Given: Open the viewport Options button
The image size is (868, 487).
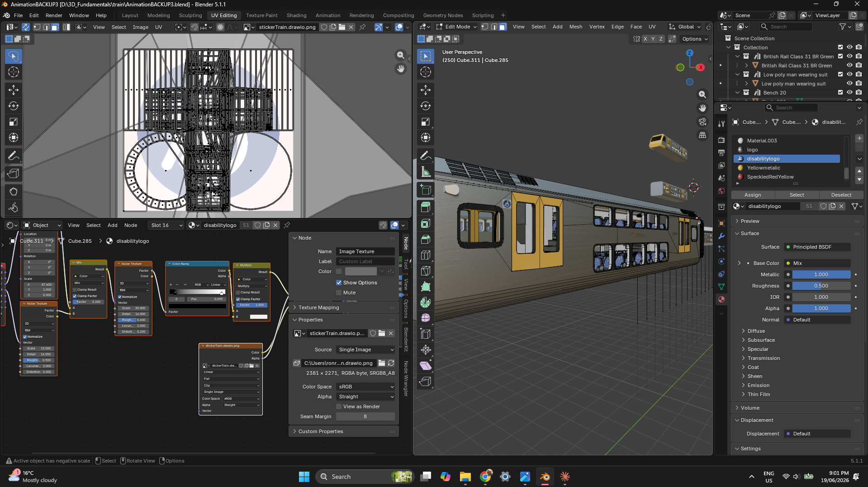Looking at the screenshot, I should click(x=695, y=39).
